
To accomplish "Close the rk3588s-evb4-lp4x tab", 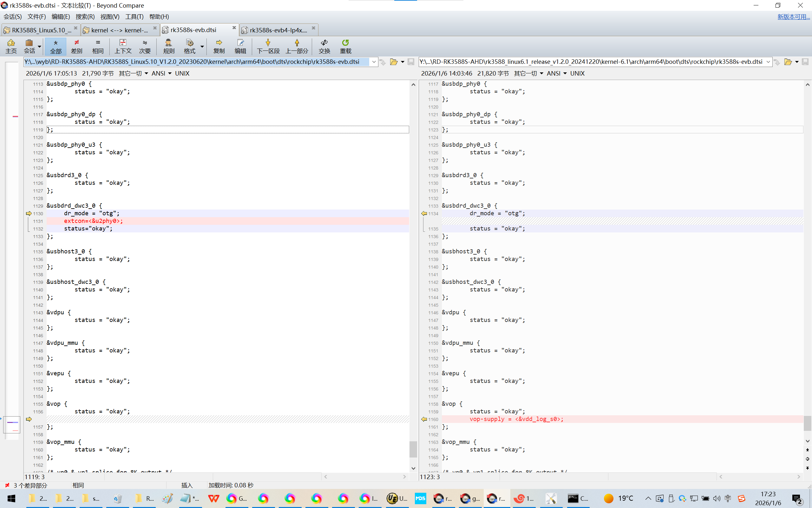I will pos(313,28).
